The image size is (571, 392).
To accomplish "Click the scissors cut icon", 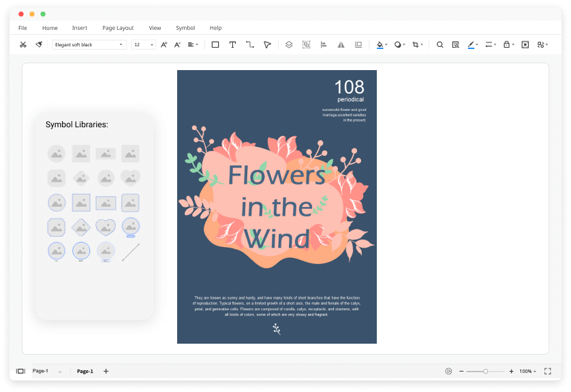I will pyautogui.click(x=22, y=45).
